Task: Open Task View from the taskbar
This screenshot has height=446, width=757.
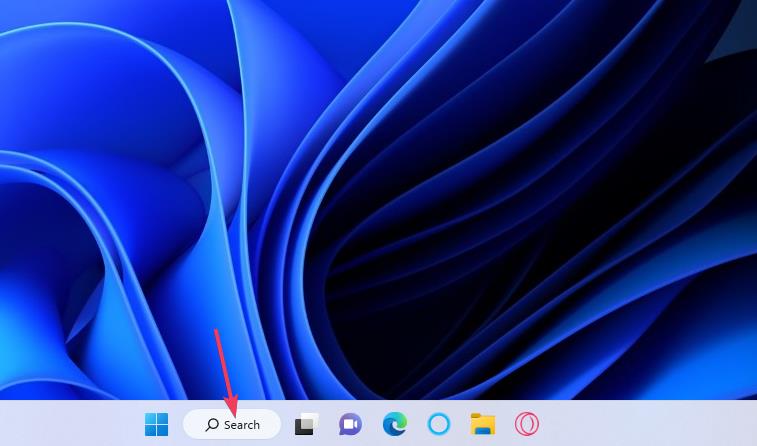Action: tap(305, 425)
